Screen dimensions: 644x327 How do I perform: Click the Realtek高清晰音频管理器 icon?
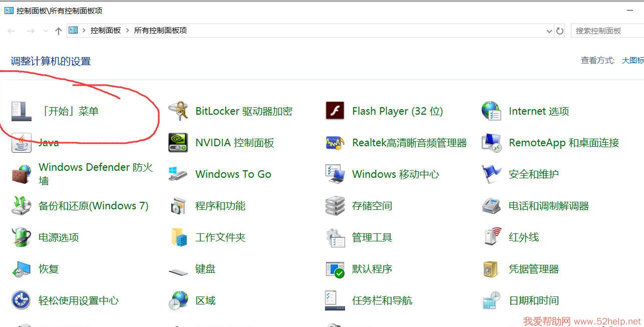[335, 143]
